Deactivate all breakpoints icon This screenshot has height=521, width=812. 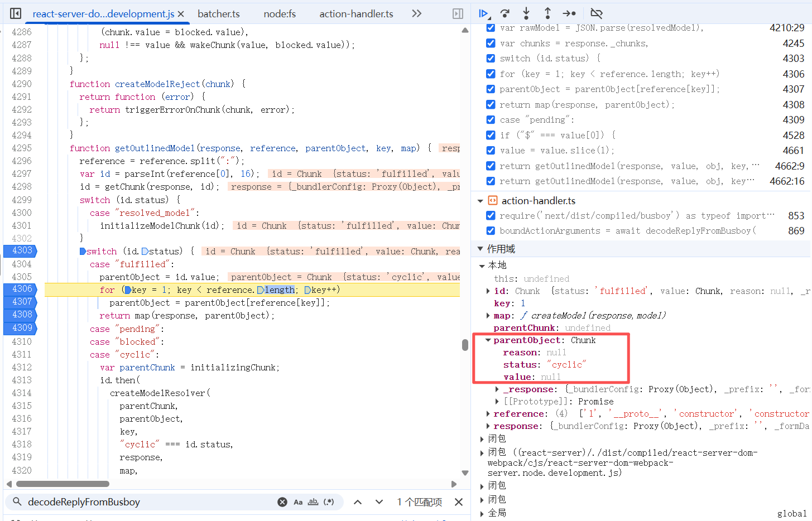597,13
